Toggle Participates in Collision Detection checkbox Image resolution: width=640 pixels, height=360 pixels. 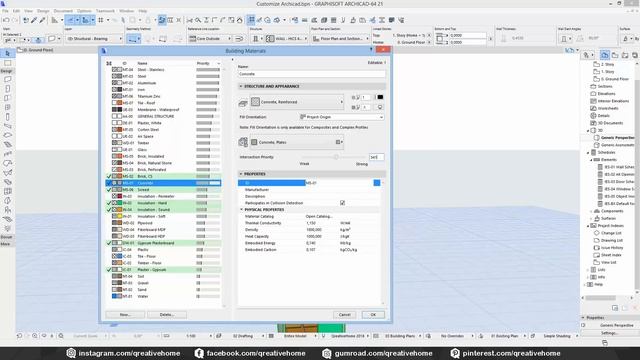click(342, 203)
